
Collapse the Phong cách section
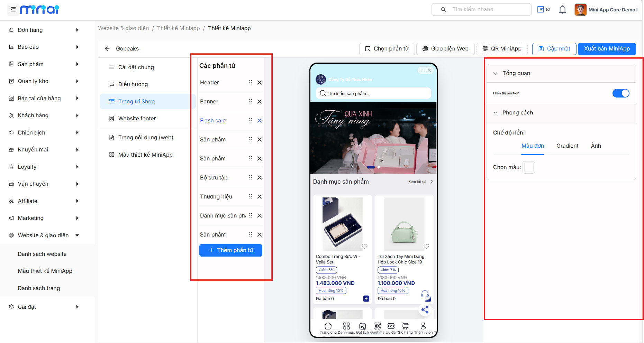[496, 113]
